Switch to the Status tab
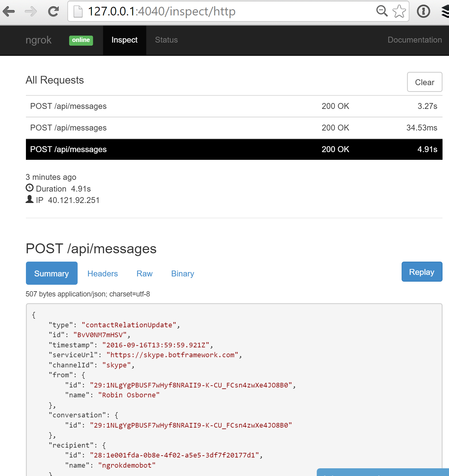Viewport: 449px width, 476px height. tap(166, 40)
